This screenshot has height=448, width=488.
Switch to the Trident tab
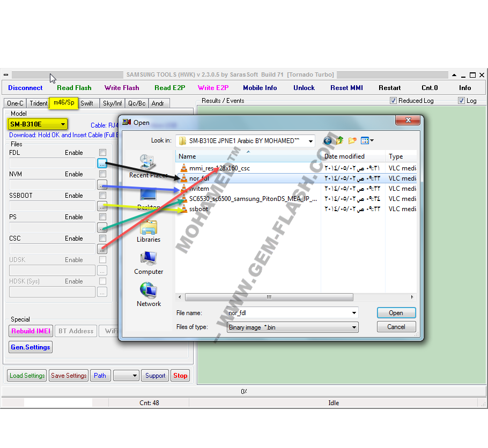[38, 103]
